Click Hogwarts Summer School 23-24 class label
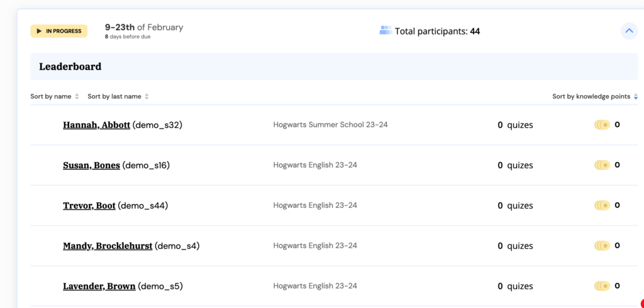 pos(330,125)
